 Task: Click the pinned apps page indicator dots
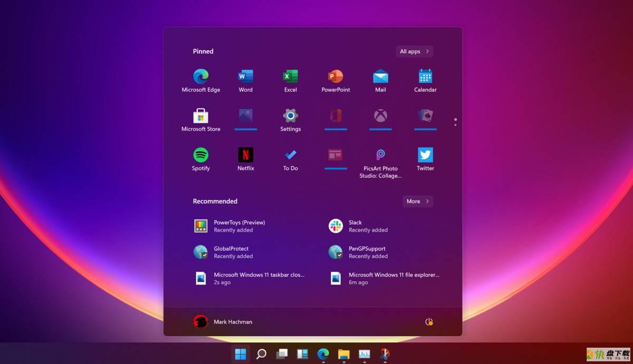tap(455, 122)
